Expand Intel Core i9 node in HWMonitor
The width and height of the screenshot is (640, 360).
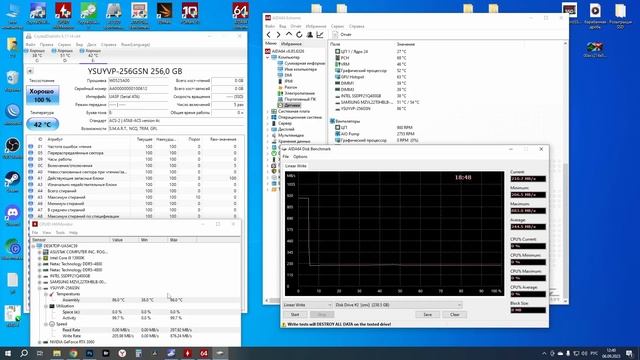(x=40, y=258)
